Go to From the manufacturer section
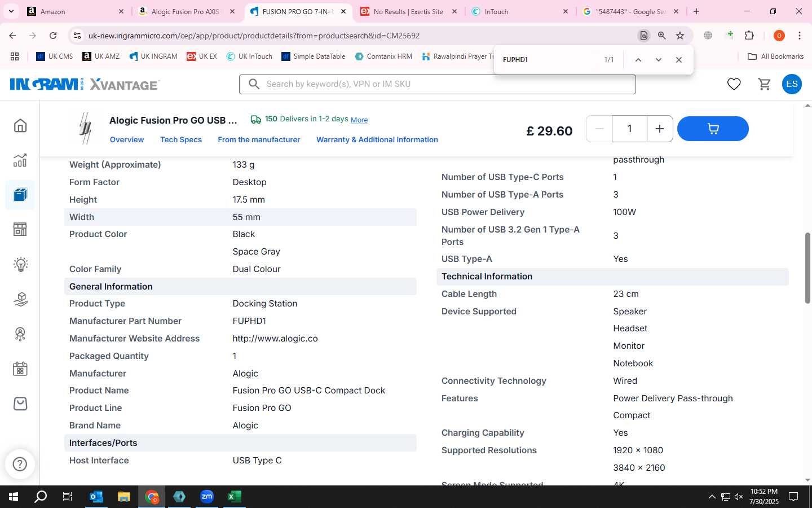The height and width of the screenshot is (508, 812). (259, 139)
